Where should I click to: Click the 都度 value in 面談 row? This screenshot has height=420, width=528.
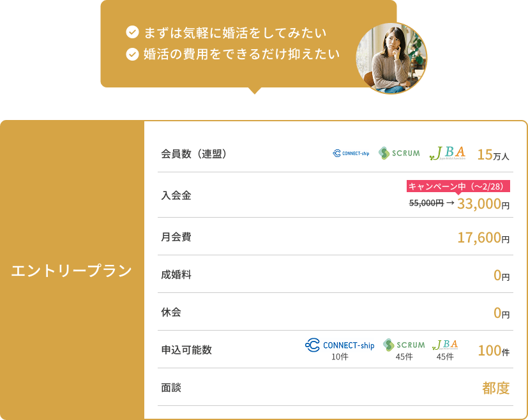point(496,388)
